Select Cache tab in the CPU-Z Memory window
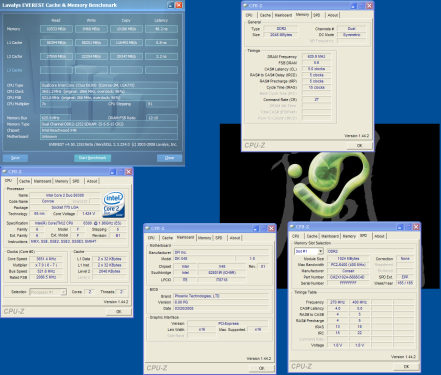Image resolution: width=441 pixels, height=375 pixels. (265, 15)
